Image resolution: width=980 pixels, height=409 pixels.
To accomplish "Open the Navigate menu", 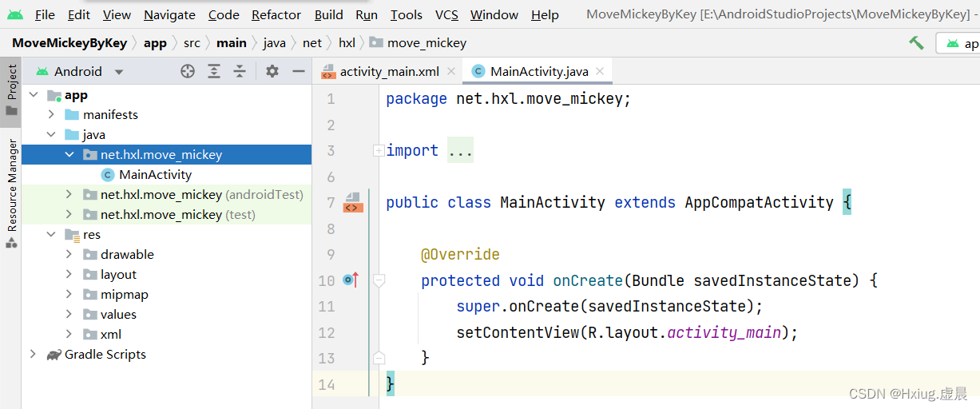I will pyautogui.click(x=169, y=14).
